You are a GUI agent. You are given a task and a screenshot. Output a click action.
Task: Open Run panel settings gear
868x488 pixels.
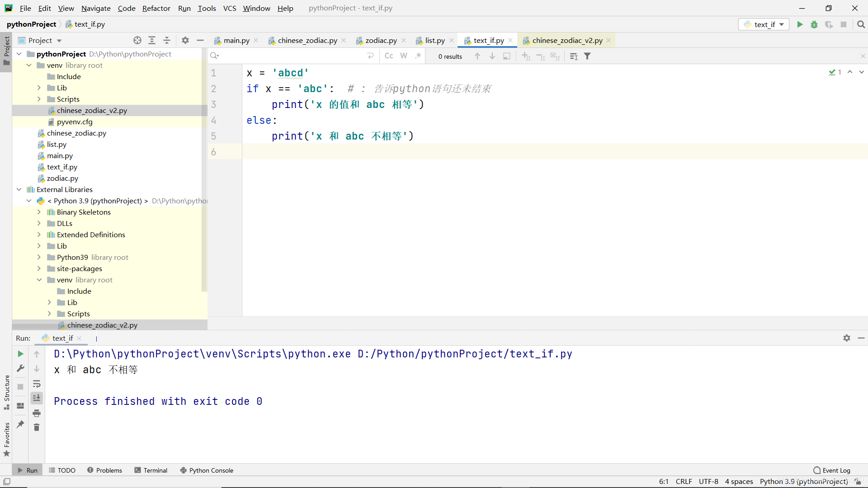[x=847, y=338]
